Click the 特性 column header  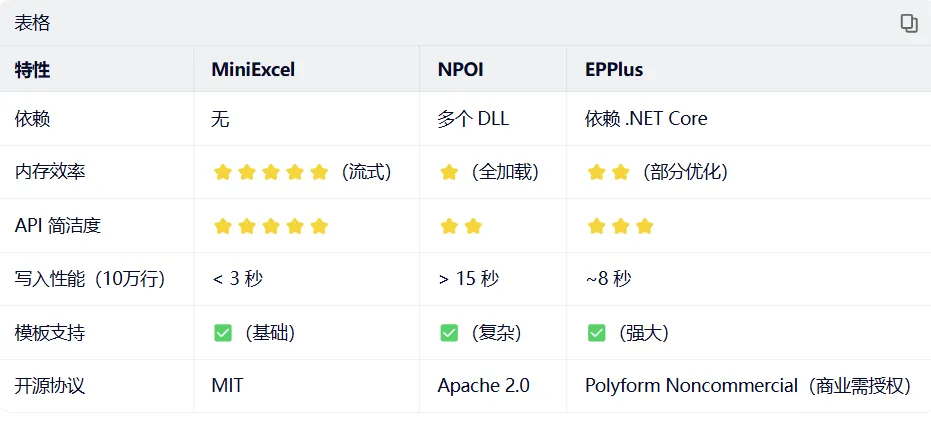32,70
